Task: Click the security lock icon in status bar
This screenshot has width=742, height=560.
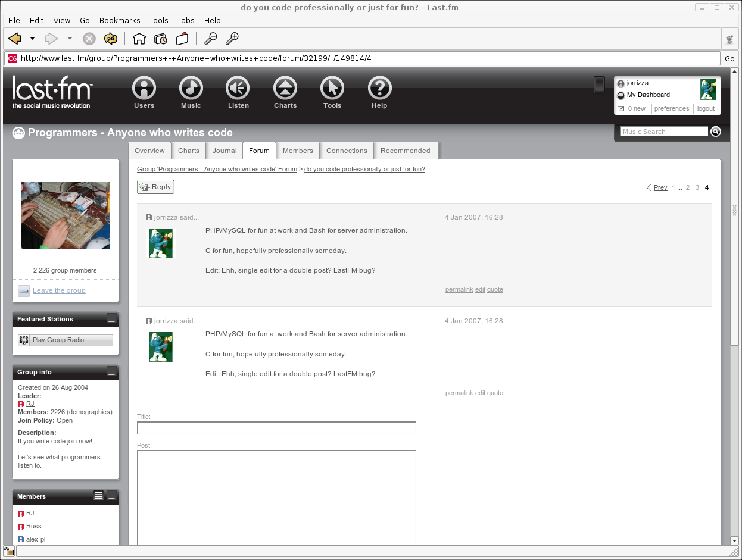Action: click(x=9, y=552)
